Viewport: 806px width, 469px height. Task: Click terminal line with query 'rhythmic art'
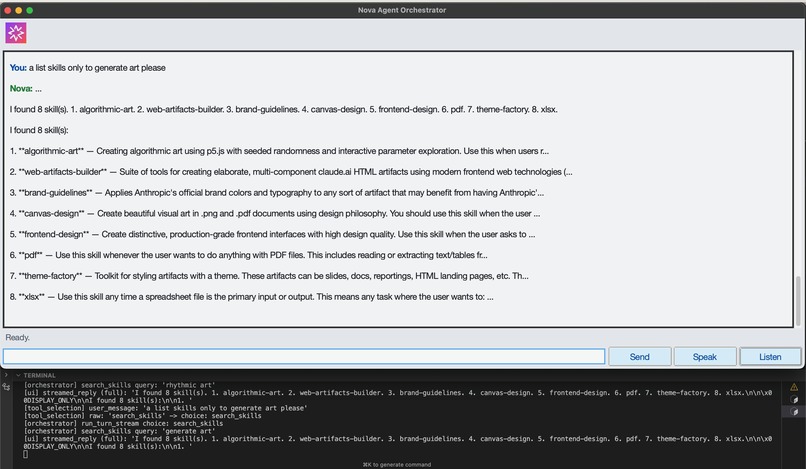[x=119, y=385]
